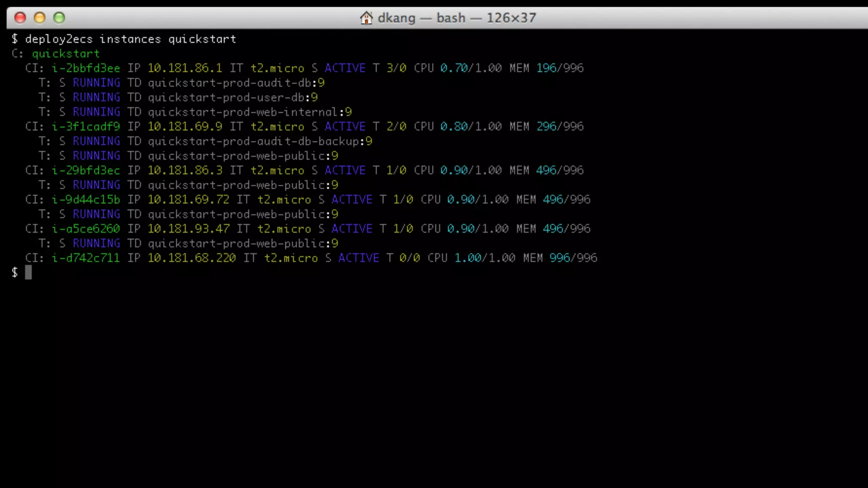Click the yellow minimize window button
The height and width of the screenshot is (488, 868).
pyautogui.click(x=39, y=18)
